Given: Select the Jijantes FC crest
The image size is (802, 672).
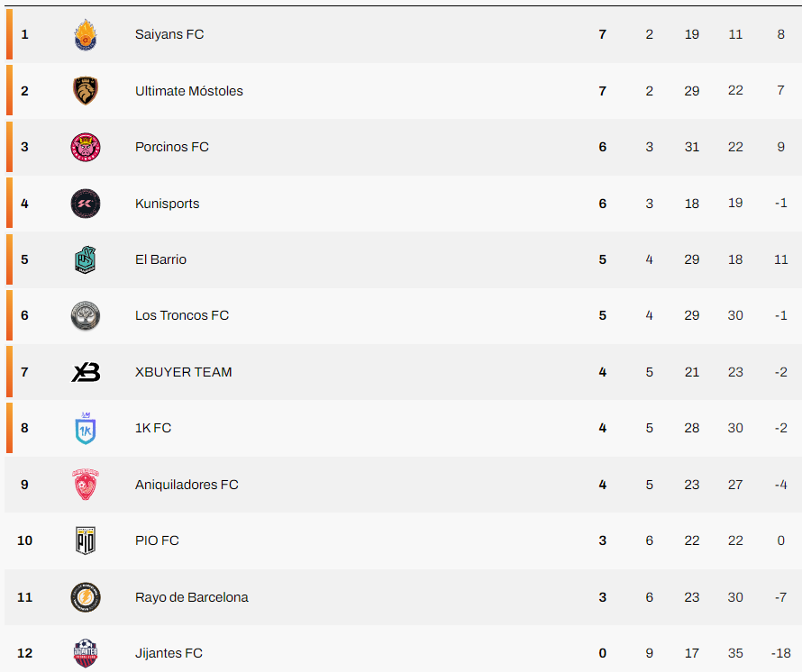Looking at the screenshot, I should point(87,653).
